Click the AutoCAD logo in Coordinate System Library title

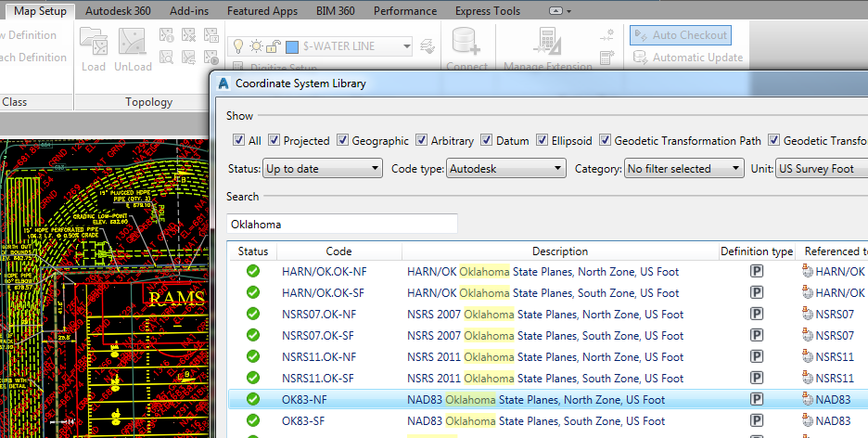(223, 84)
